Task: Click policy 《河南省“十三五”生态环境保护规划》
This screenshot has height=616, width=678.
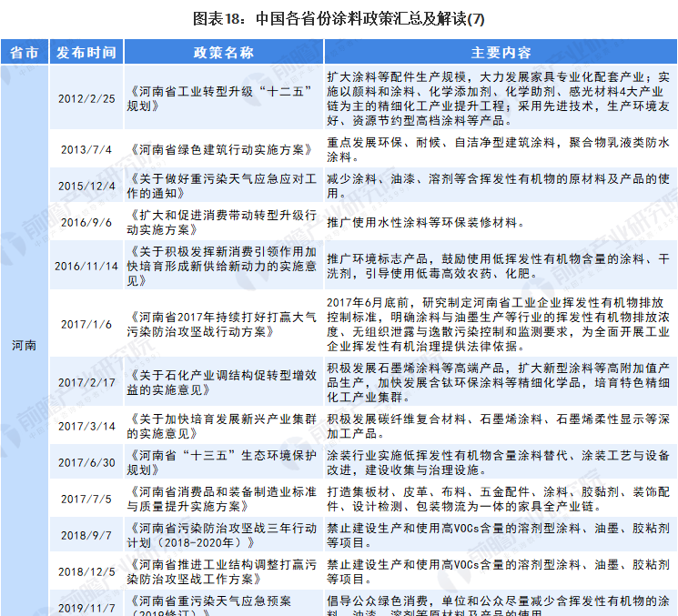Action: tap(223, 462)
